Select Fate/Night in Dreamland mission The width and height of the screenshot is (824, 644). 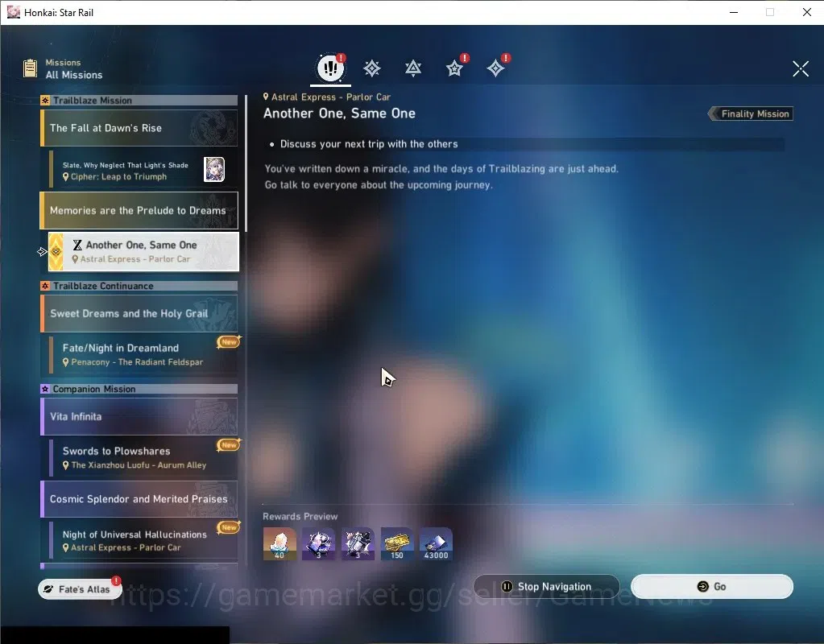143,354
